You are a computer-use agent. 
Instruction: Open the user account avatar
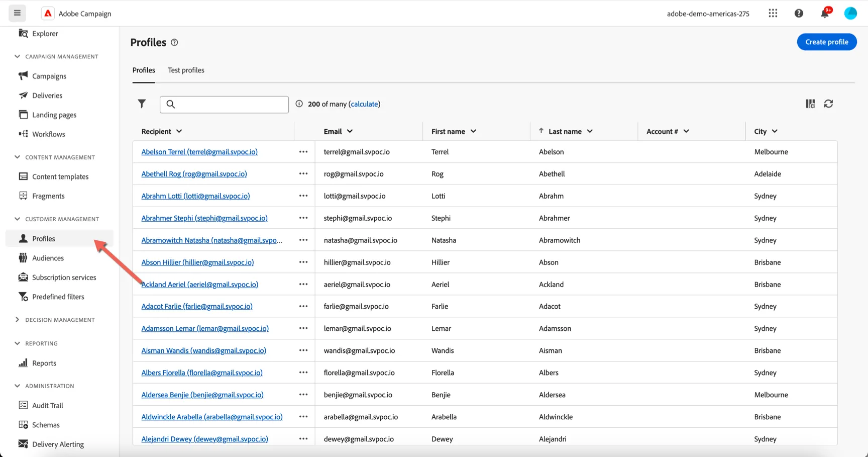pyautogui.click(x=850, y=13)
